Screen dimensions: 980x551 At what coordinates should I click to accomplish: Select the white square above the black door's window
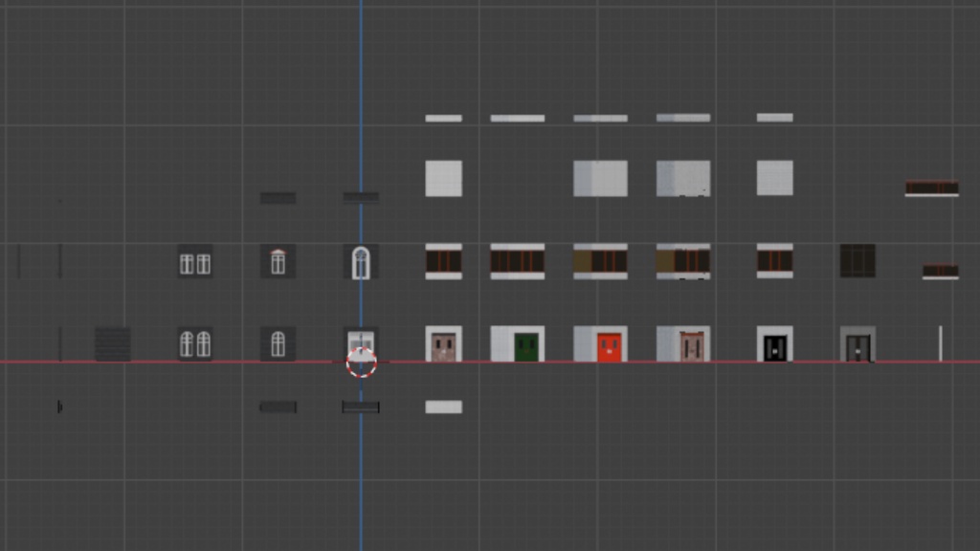coord(775,177)
